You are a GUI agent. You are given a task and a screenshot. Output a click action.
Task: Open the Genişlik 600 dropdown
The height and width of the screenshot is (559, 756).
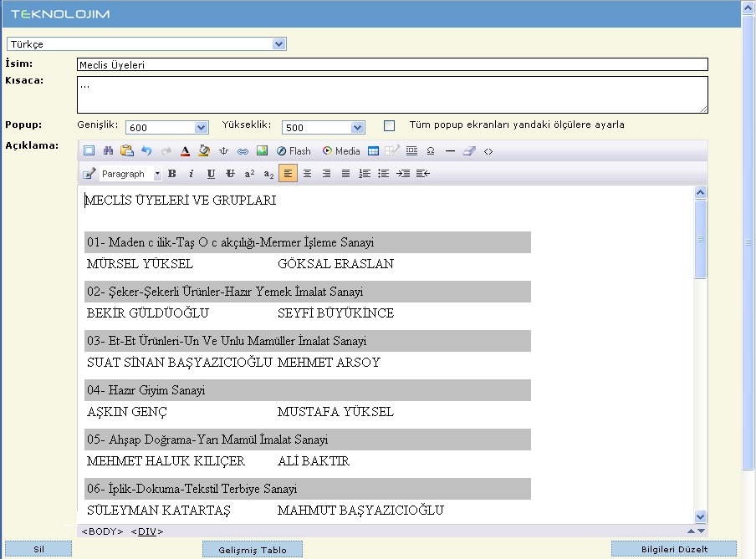click(x=166, y=127)
